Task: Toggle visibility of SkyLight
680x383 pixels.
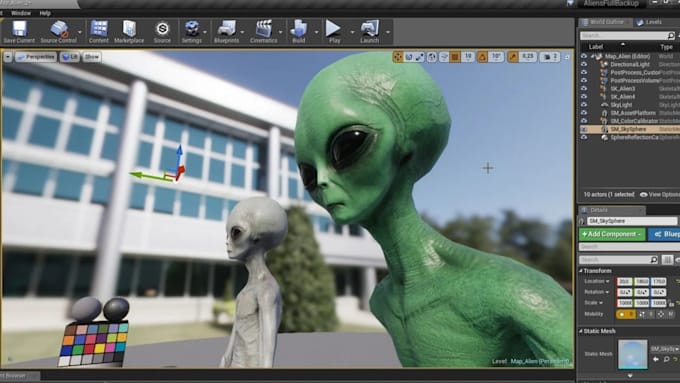Action: click(x=584, y=105)
